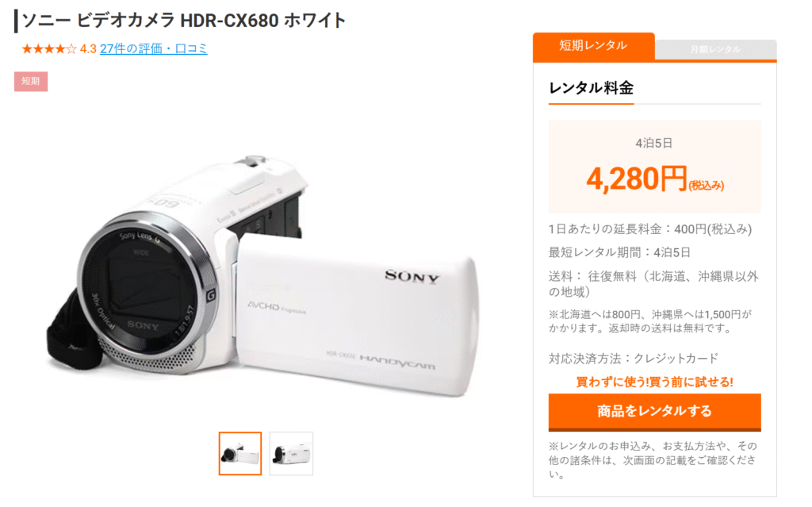Click the レンタル料金 heading

(x=591, y=88)
